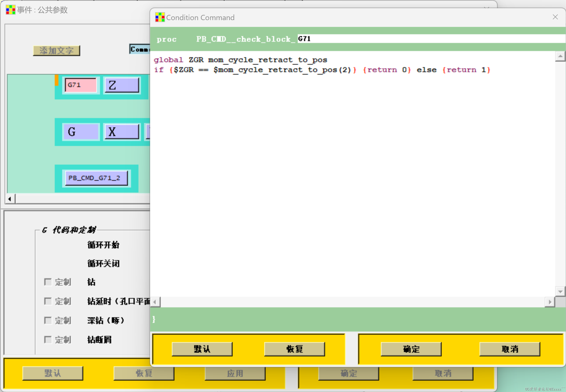Image resolution: width=566 pixels, height=392 pixels.
Task: Select the pink G71 block word
Action: coord(81,85)
